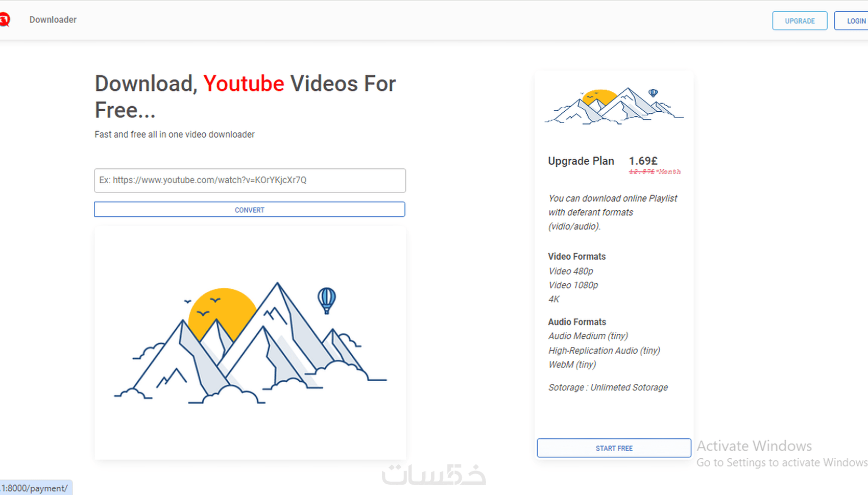The height and width of the screenshot is (495, 868).
Task: Click the "Sotorage : Unlimeted Sotorage" line
Action: (608, 388)
